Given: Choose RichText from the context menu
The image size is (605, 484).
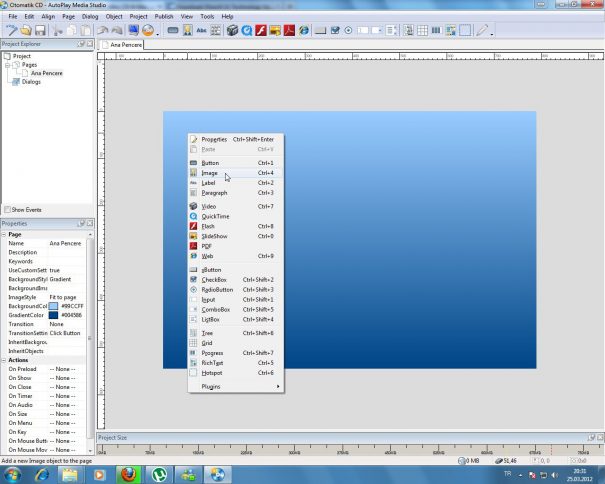Looking at the screenshot, I should point(236,363).
